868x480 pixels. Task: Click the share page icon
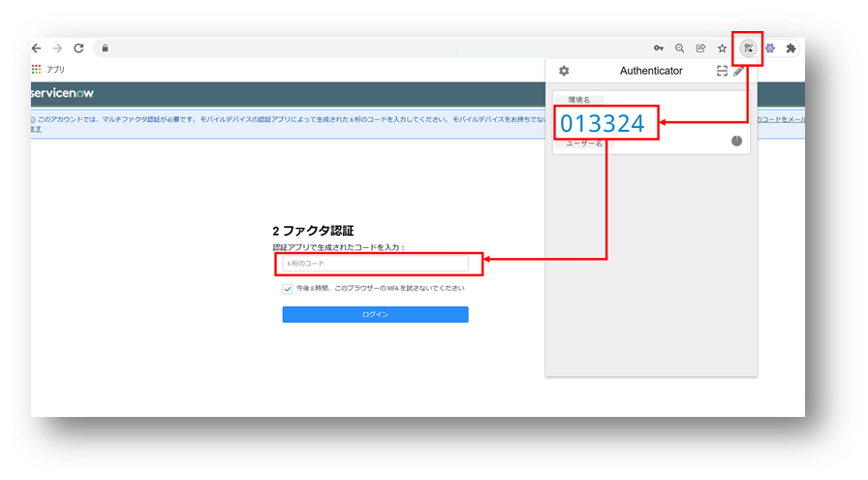[700, 48]
